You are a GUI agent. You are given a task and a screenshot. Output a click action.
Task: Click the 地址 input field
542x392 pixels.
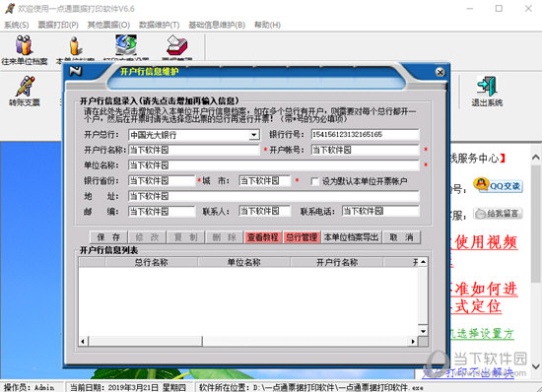point(274,196)
